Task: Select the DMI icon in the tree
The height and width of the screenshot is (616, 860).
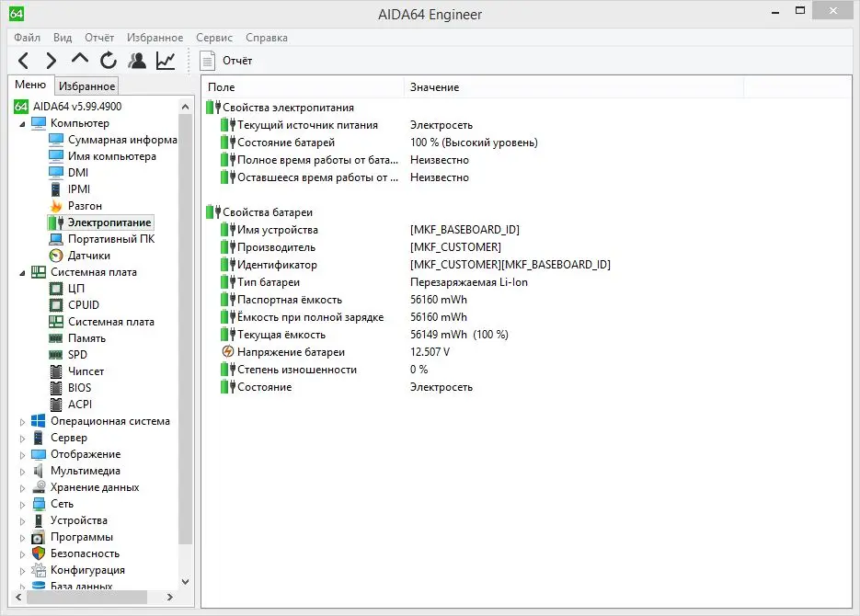Action: pyautogui.click(x=56, y=173)
